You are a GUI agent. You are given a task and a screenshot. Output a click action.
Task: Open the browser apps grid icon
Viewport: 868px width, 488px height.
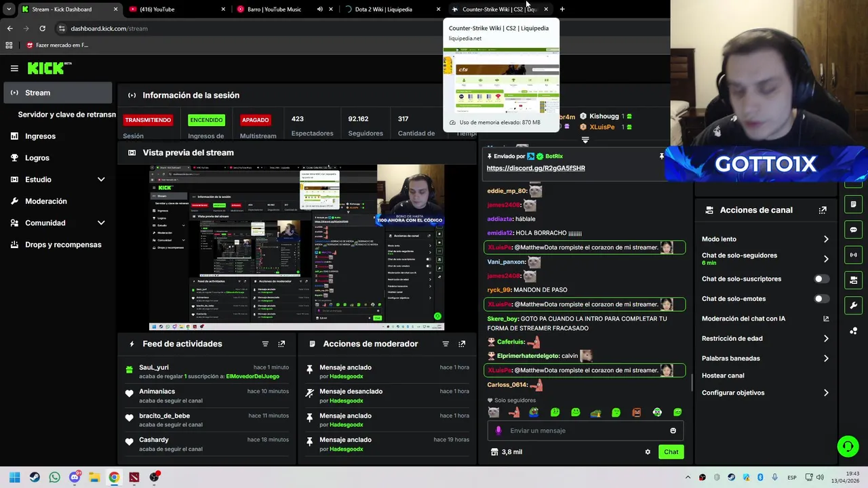[x=9, y=45]
